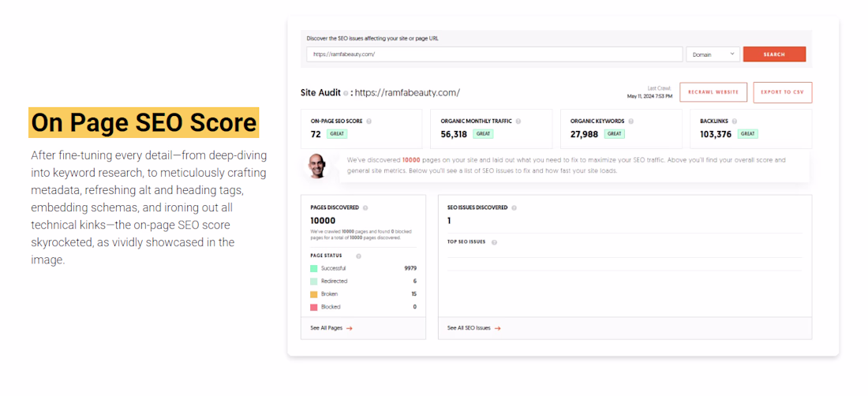Screen dimensions: 868x396
Task: Click info icon next to Page Status
Action: [x=359, y=256]
